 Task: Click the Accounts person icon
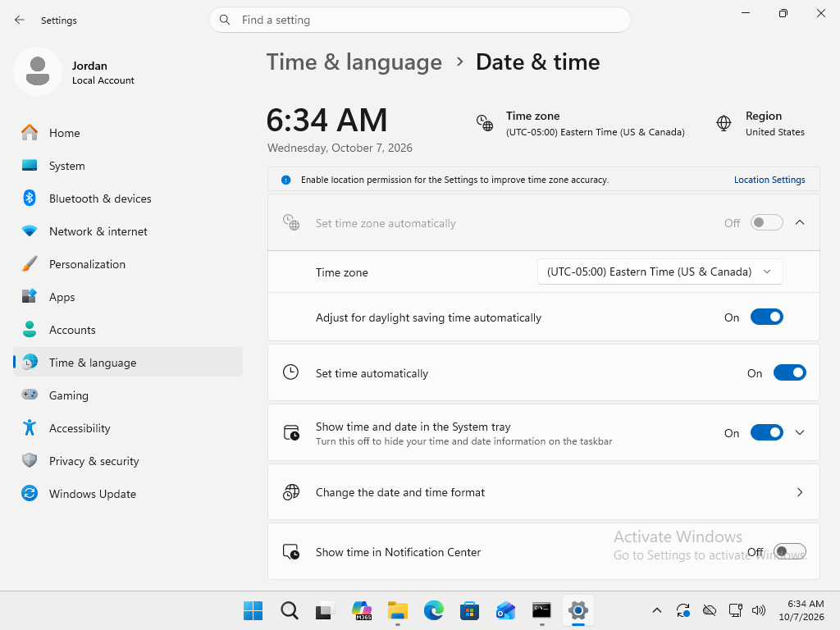pos(30,329)
